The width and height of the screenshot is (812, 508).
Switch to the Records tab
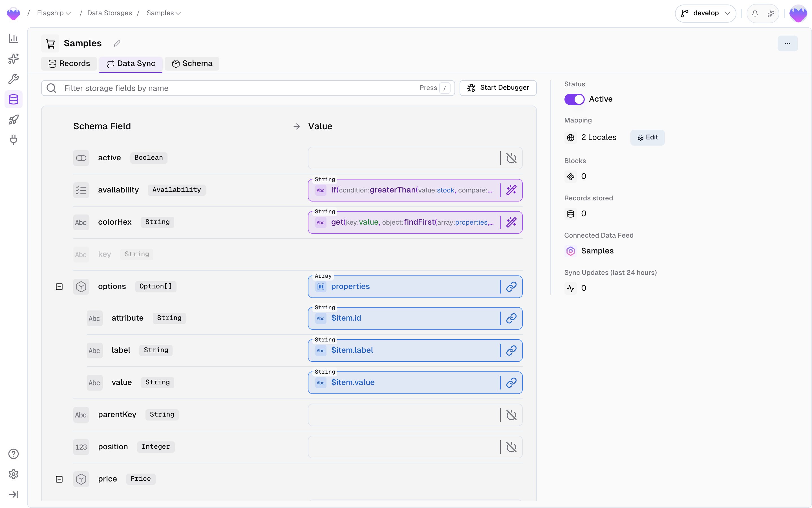pyautogui.click(x=69, y=63)
